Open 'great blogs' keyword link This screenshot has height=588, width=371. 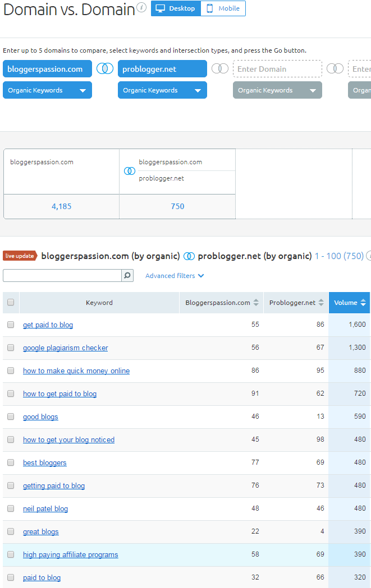tap(41, 531)
